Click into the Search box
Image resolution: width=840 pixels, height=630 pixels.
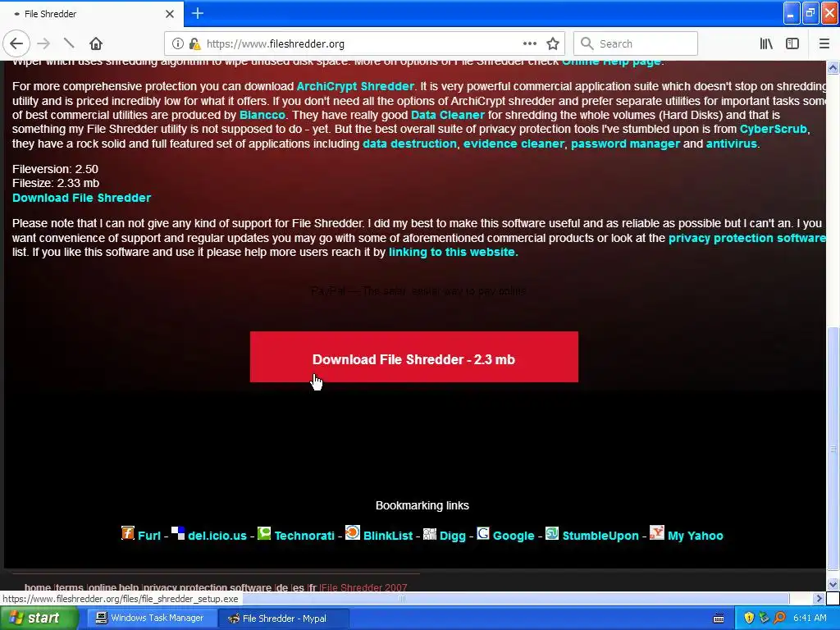coord(636,43)
